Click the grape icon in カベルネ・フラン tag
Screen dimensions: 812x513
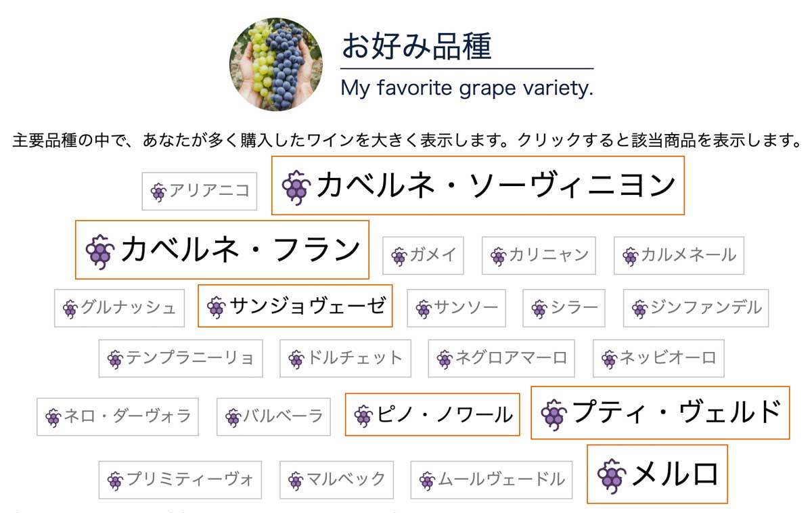tap(100, 251)
